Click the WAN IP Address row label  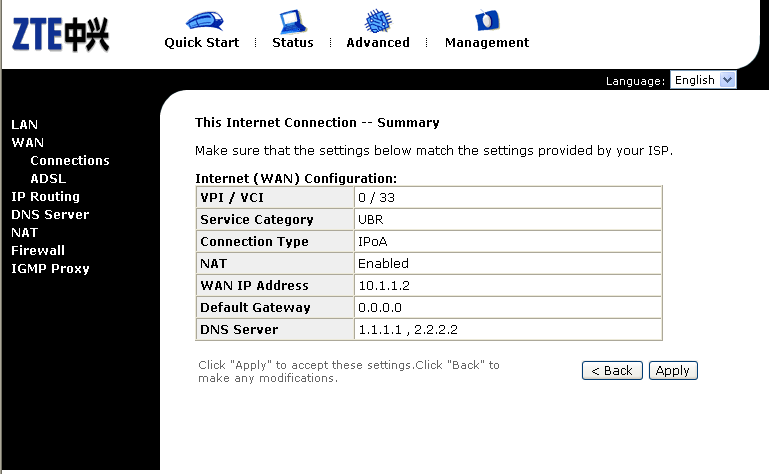[x=254, y=286]
